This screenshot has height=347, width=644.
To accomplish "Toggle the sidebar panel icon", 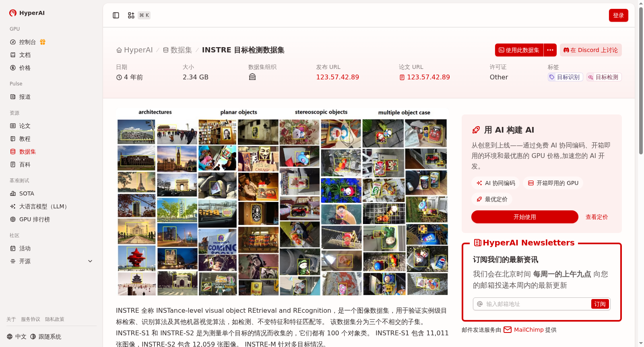I will (x=116, y=15).
